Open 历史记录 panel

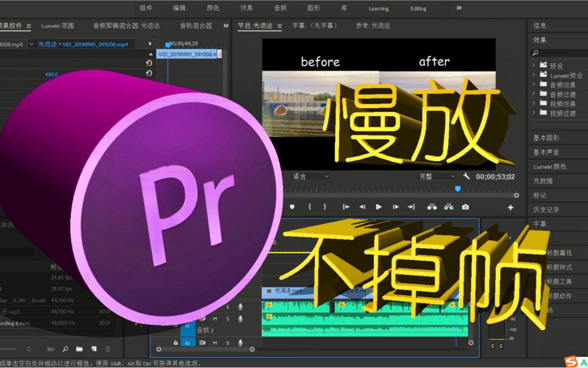click(546, 210)
